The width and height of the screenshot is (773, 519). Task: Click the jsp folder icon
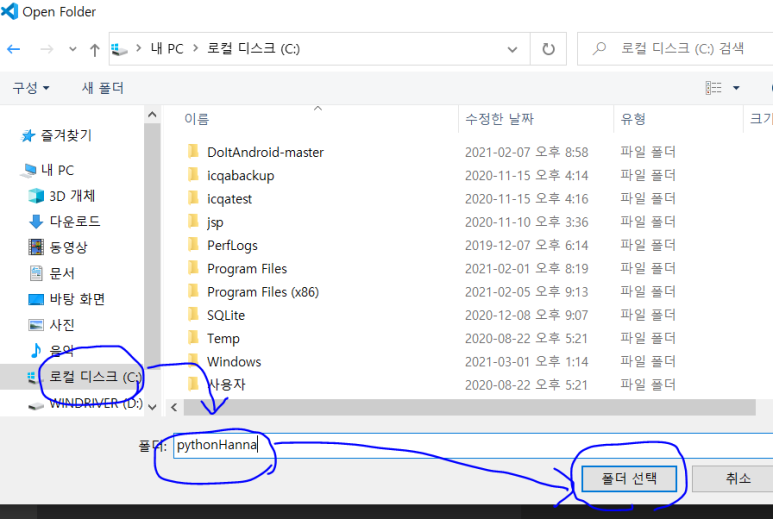click(193, 221)
